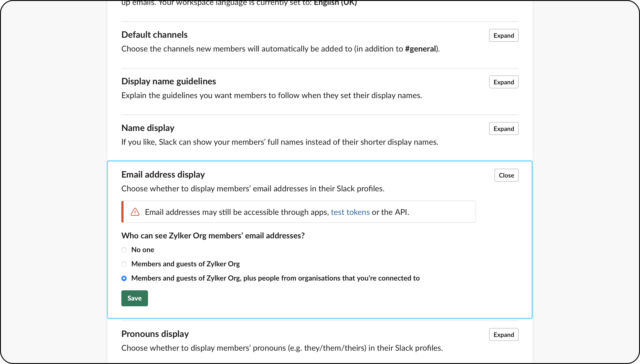Click the 'Pronouns display' heading
Image resolution: width=640 pixels, height=364 pixels.
[155, 334]
